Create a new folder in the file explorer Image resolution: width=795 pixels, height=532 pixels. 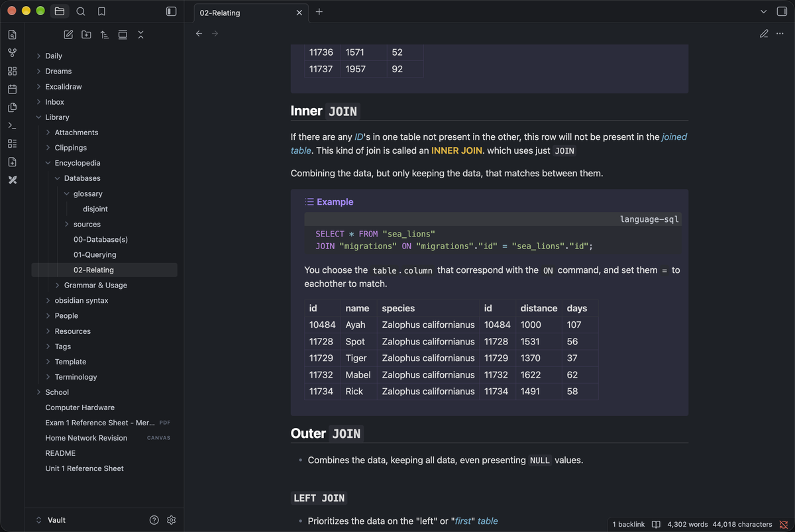tap(86, 34)
